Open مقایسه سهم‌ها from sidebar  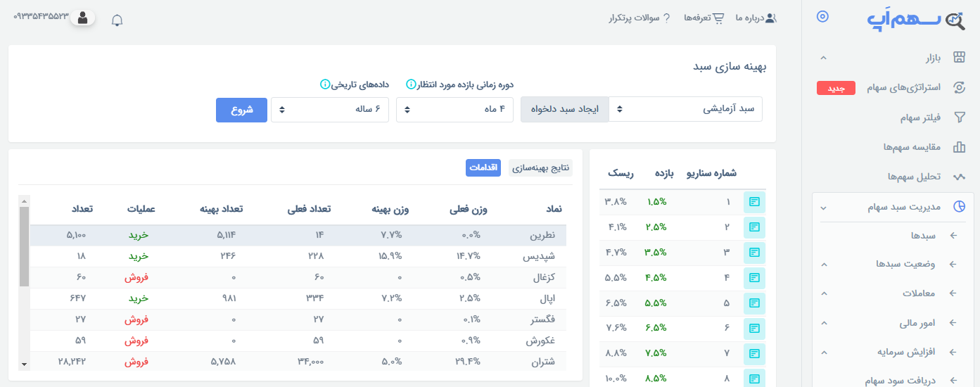(x=913, y=147)
